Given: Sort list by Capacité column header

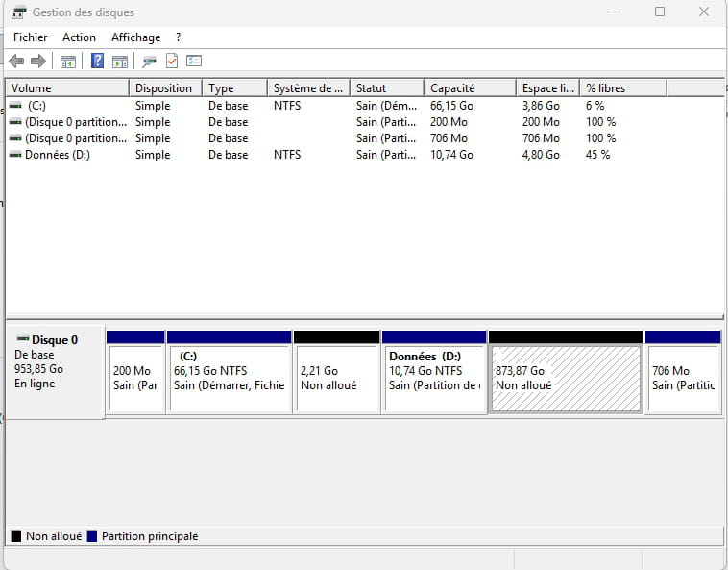Looking at the screenshot, I should (470, 88).
